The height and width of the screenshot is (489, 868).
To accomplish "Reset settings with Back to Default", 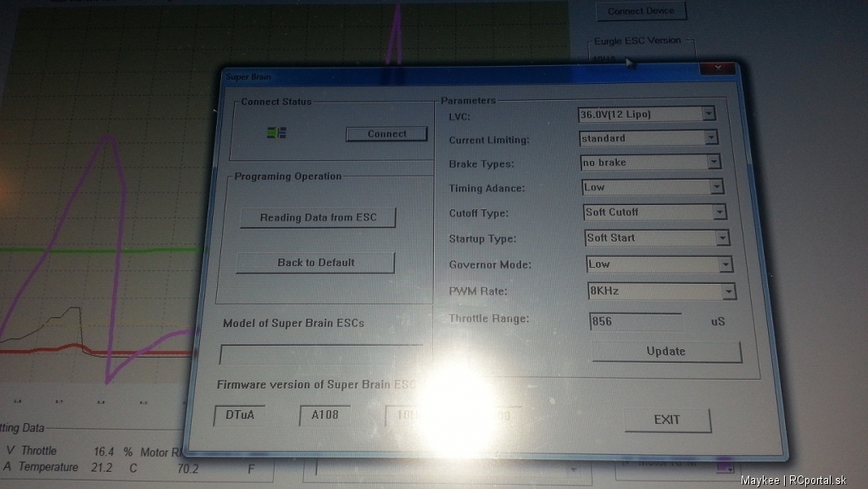I will coord(315,263).
